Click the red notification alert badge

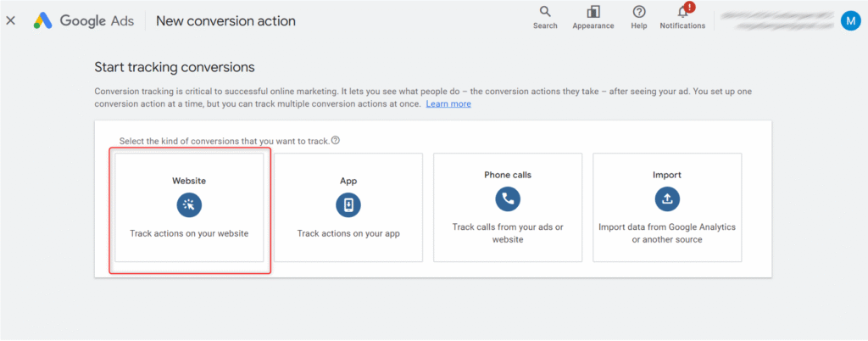[x=689, y=7]
